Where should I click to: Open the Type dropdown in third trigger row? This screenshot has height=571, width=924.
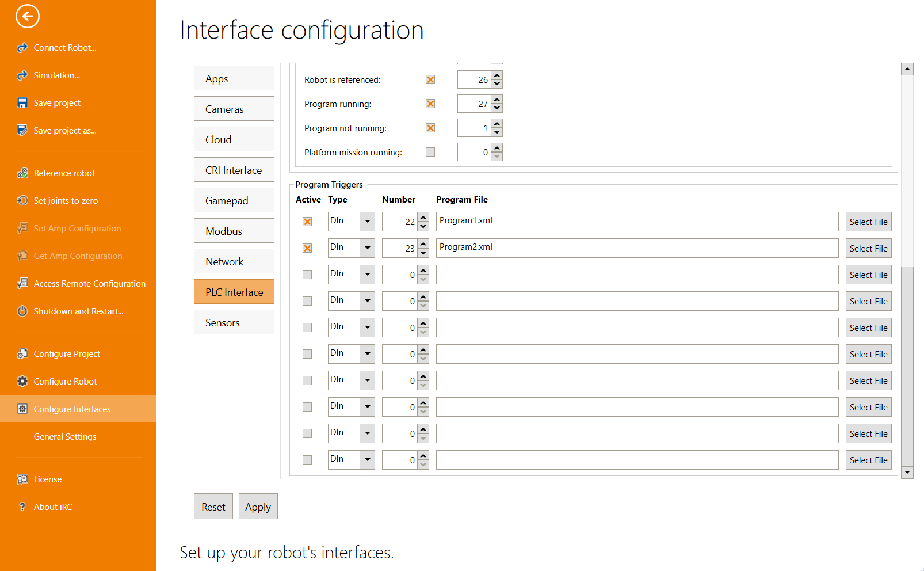[x=367, y=275]
